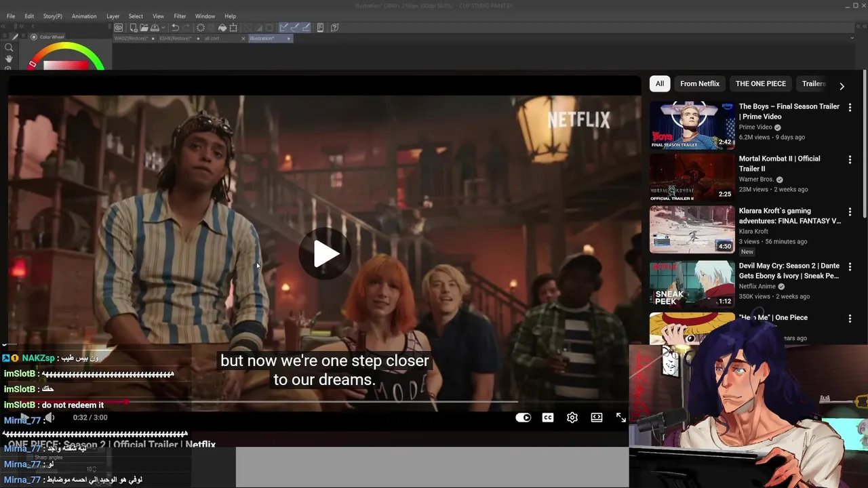The width and height of the screenshot is (868, 488).
Task: Select 'THE ONE PIECE' filter chip
Action: 761,83
